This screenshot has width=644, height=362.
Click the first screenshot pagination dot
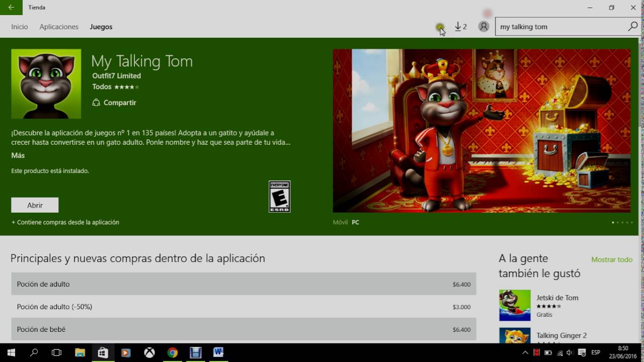point(613,222)
